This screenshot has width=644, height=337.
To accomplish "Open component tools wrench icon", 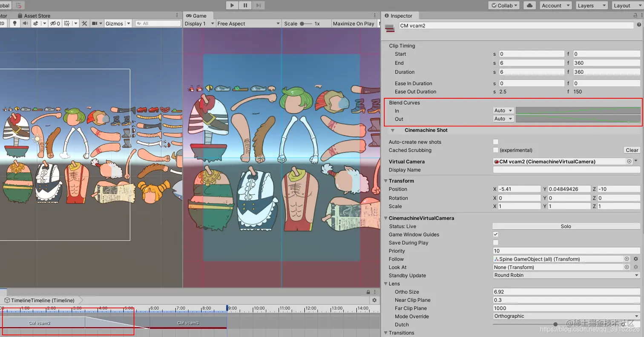I will [x=84, y=23].
